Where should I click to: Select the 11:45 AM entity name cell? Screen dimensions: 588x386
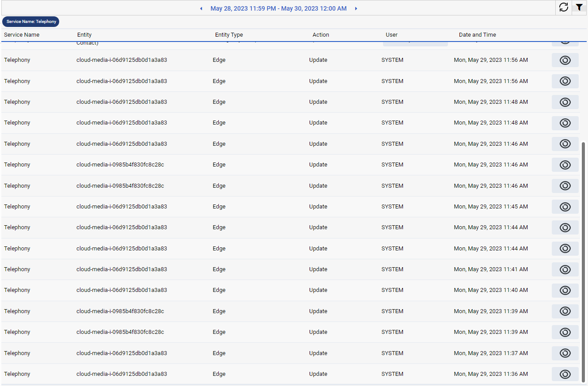(121, 207)
